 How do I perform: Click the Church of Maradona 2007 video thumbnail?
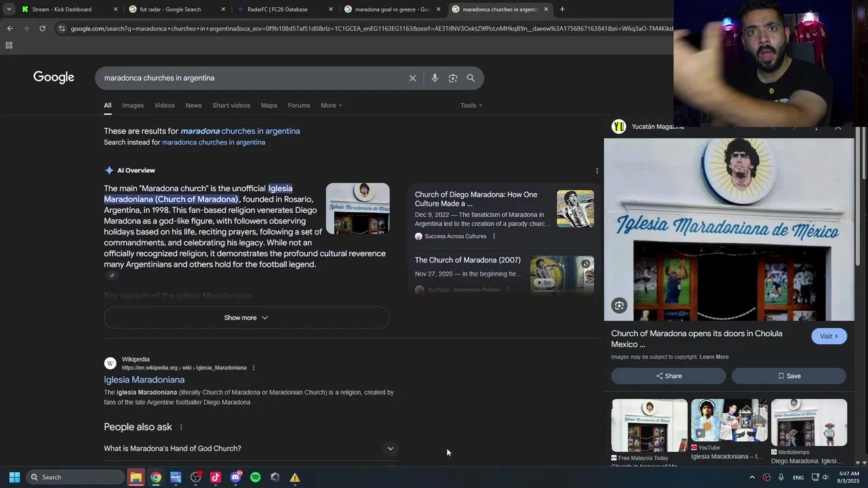click(562, 274)
